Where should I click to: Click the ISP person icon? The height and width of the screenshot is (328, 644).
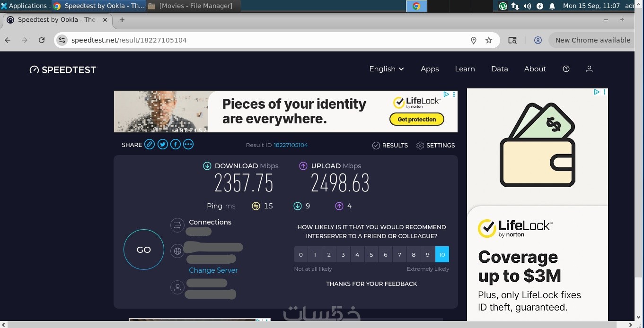coord(177,287)
